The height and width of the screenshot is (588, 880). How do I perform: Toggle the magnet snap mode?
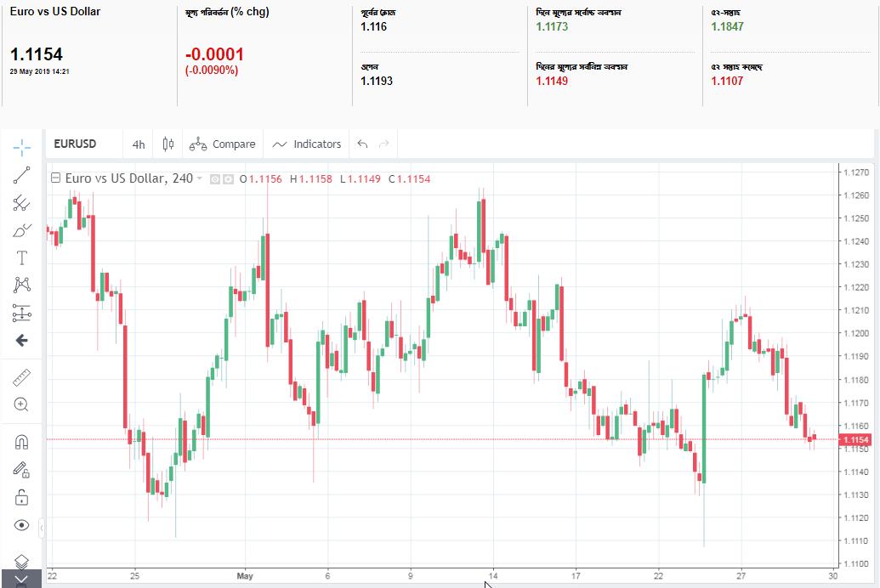coord(22,442)
